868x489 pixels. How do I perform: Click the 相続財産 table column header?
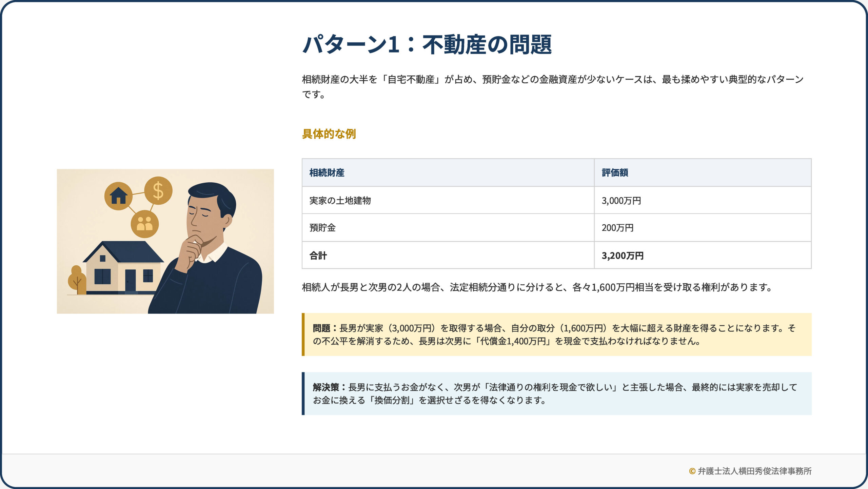click(x=327, y=173)
